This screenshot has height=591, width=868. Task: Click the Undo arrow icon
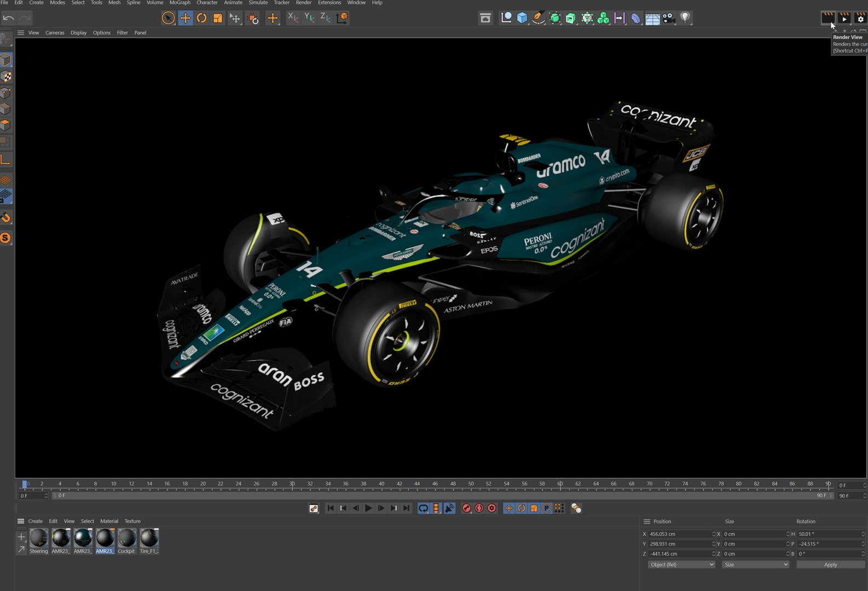8,18
